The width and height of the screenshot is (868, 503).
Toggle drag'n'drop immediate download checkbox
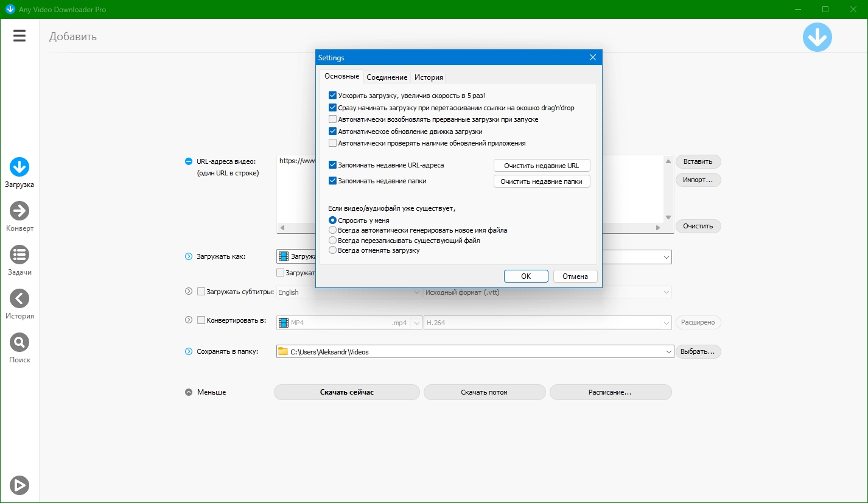point(332,108)
